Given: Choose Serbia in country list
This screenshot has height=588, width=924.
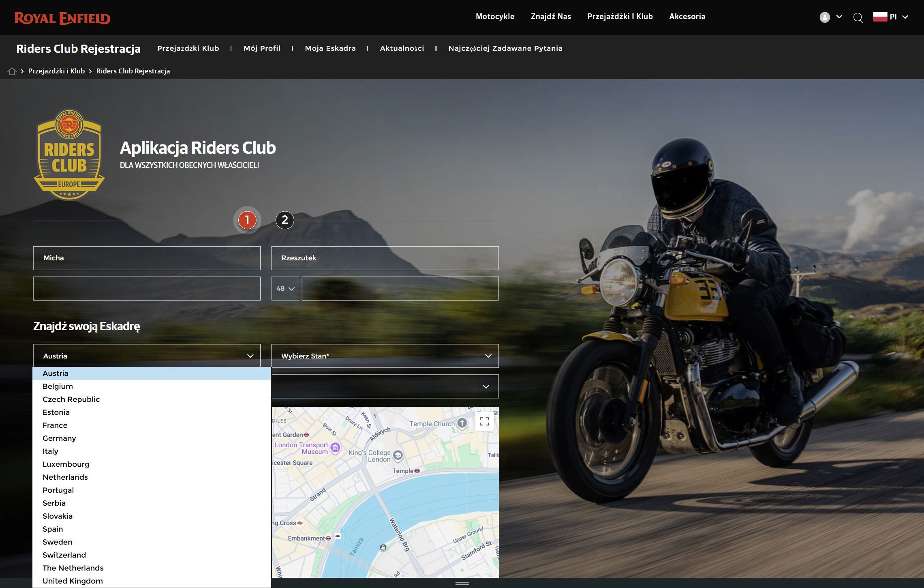Looking at the screenshot, I should pos(152,503).
